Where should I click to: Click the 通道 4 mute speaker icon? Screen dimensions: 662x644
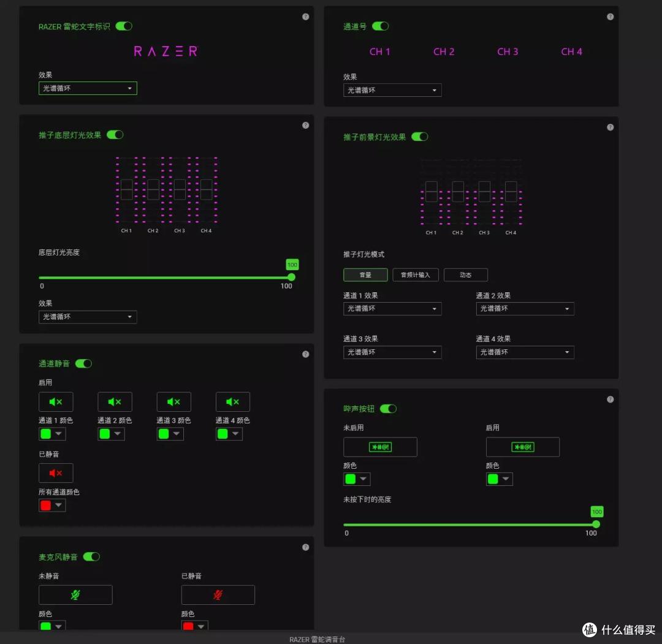coord(233,402)
